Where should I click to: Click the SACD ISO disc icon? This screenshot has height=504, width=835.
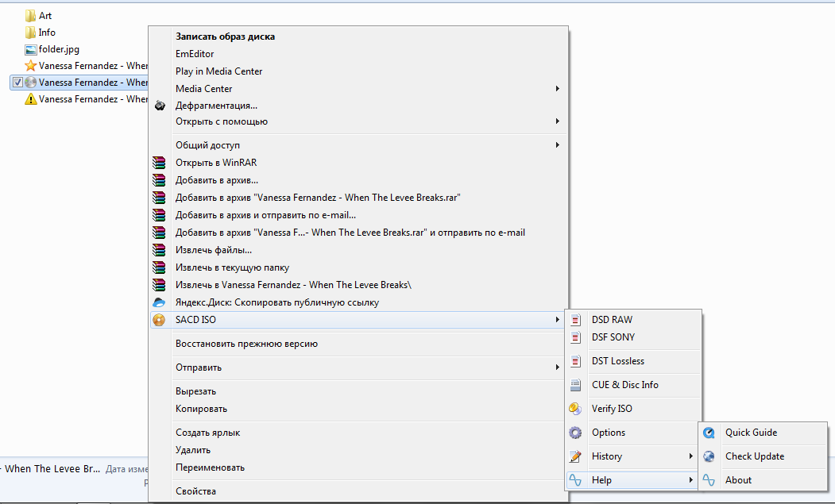point(159,320)
